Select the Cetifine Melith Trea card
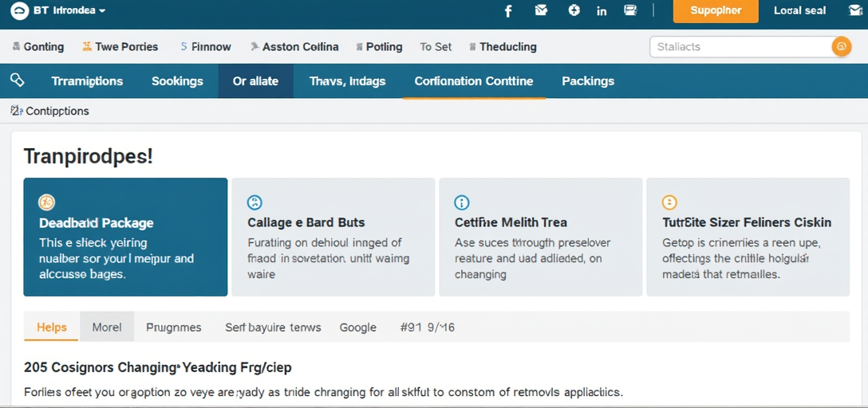The image size is (868, 408). [540, 237]
